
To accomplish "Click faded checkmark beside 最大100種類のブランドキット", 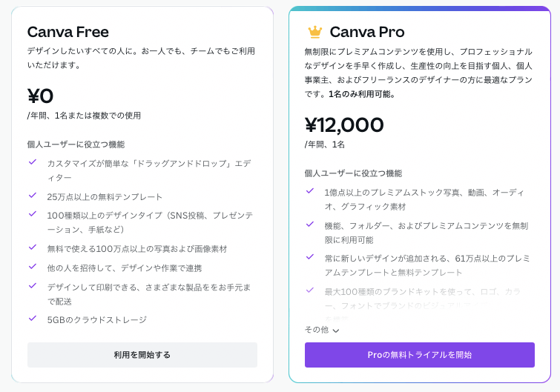I will (x=310, y=290).
